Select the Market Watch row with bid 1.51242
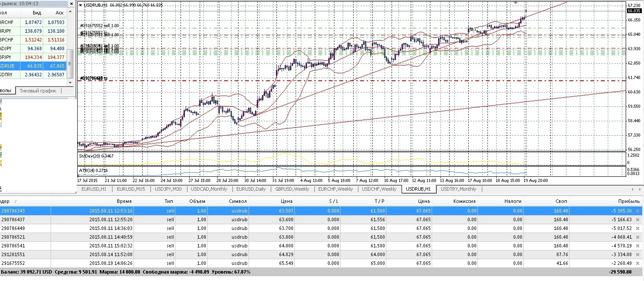Image resolution: width=644 pixels, height=281 pixels. coord(34,40)
